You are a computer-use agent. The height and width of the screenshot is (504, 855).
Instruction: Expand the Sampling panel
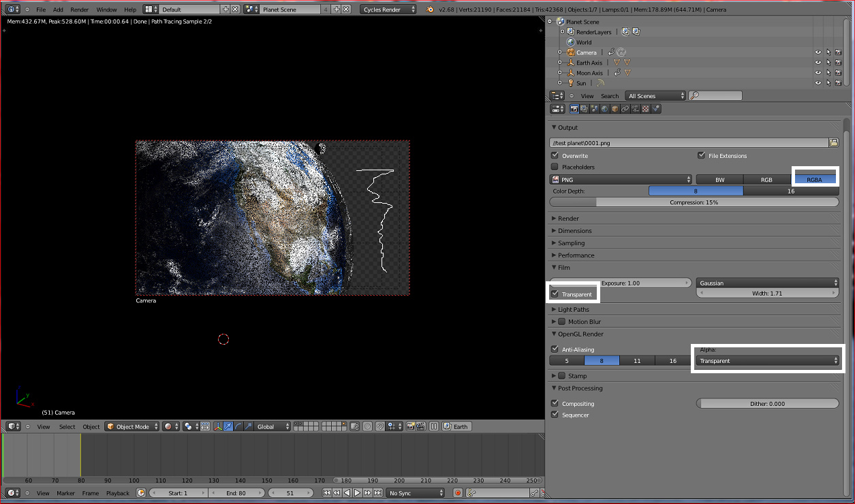(x=571, y=243)
